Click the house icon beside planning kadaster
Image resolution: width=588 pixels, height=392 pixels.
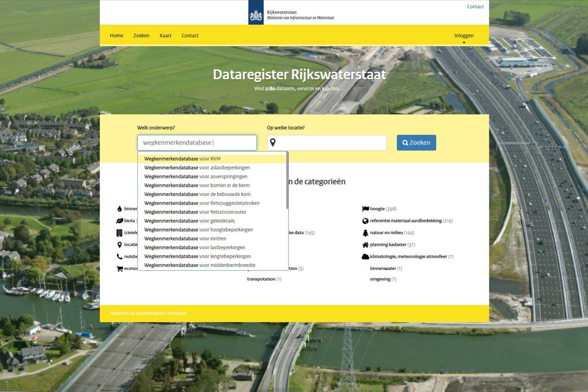(365, 245)
